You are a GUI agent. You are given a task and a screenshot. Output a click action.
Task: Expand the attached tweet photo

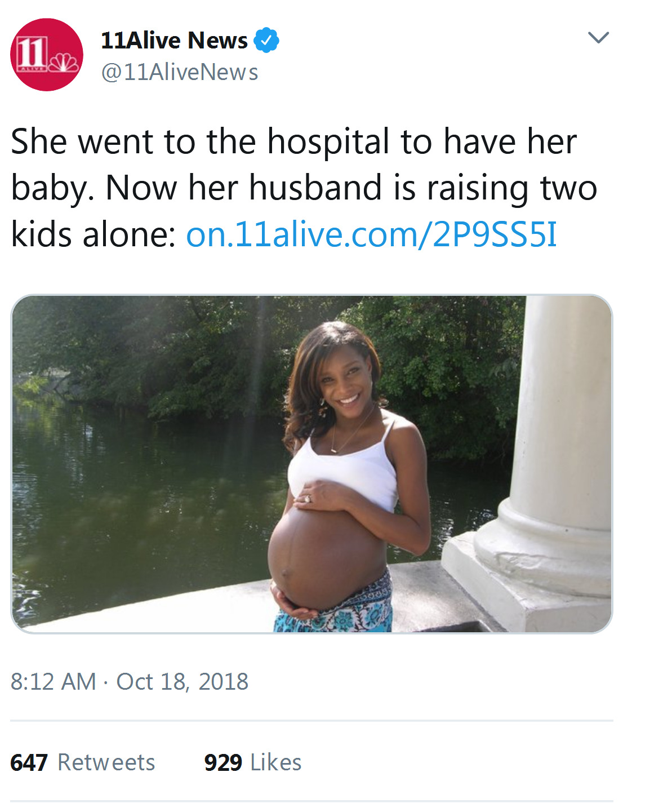(311, 463)
